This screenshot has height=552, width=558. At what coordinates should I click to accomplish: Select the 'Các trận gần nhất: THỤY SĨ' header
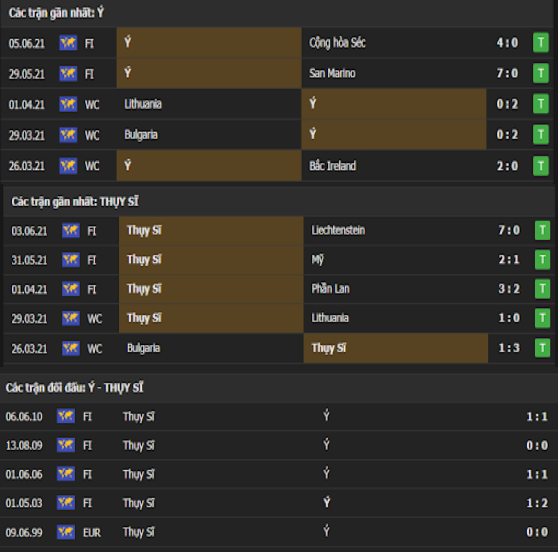75,202
